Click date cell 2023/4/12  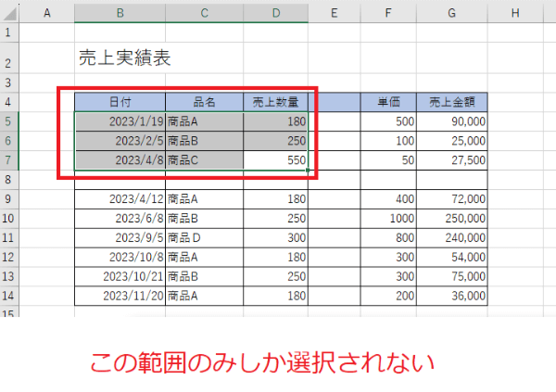pos(120,199)
